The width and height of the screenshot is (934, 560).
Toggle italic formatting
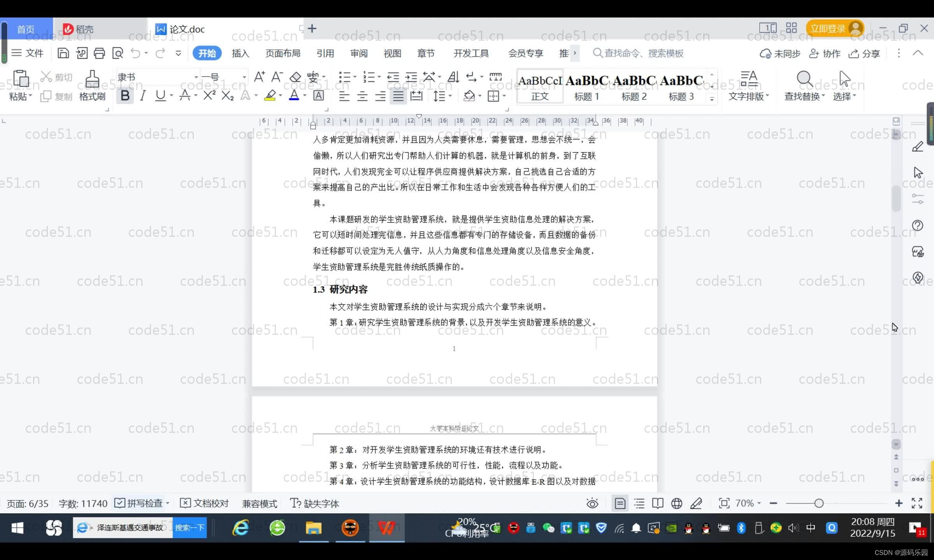142,95
